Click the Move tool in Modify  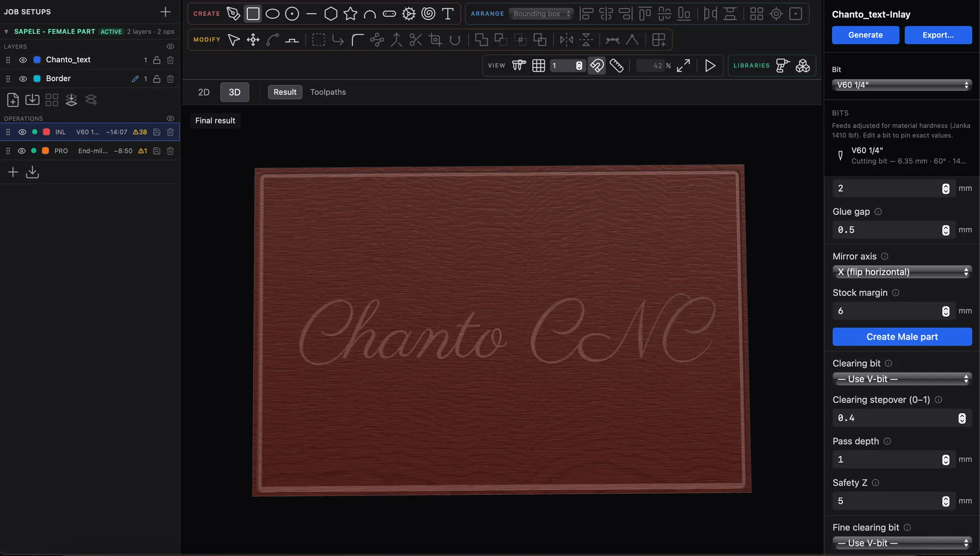tap(253, 40)
